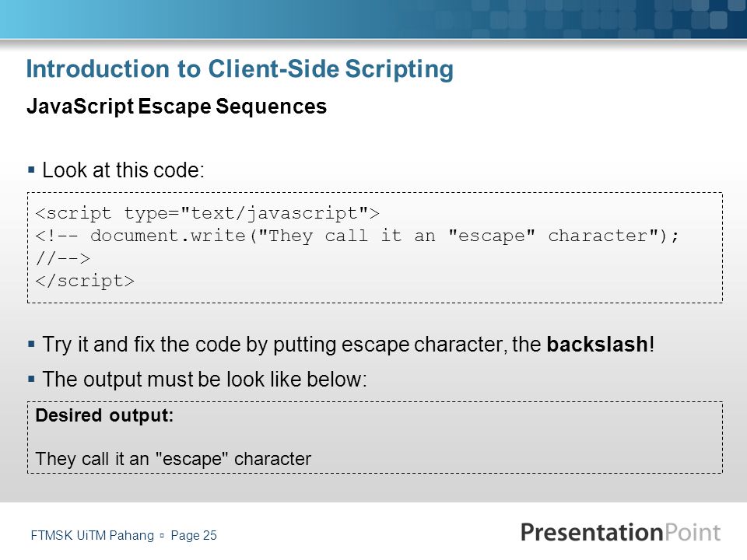The height and width of the screenshot is (560, 747).
Task: Click the output line 'They call it an "escape" character'
Action: pyautogui.click(x=173, y=459)
